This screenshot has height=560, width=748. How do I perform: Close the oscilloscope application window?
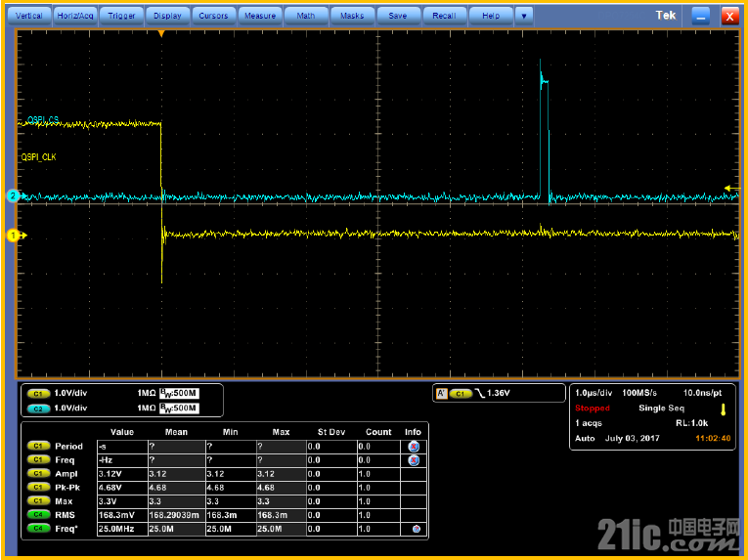click(x=729, y=17)
